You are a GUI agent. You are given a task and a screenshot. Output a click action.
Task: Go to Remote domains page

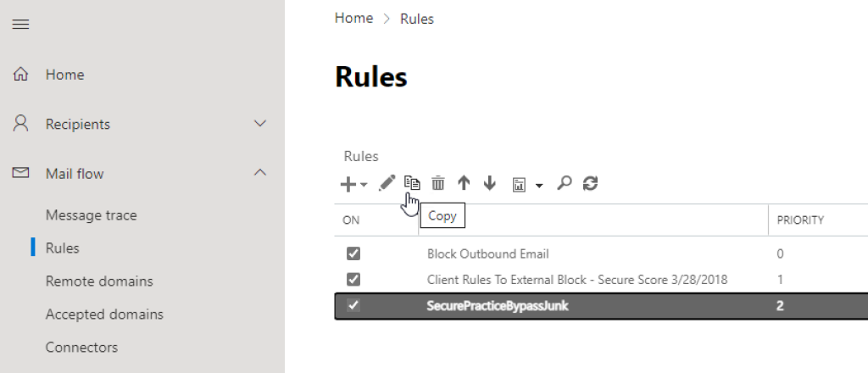(99, 281)
